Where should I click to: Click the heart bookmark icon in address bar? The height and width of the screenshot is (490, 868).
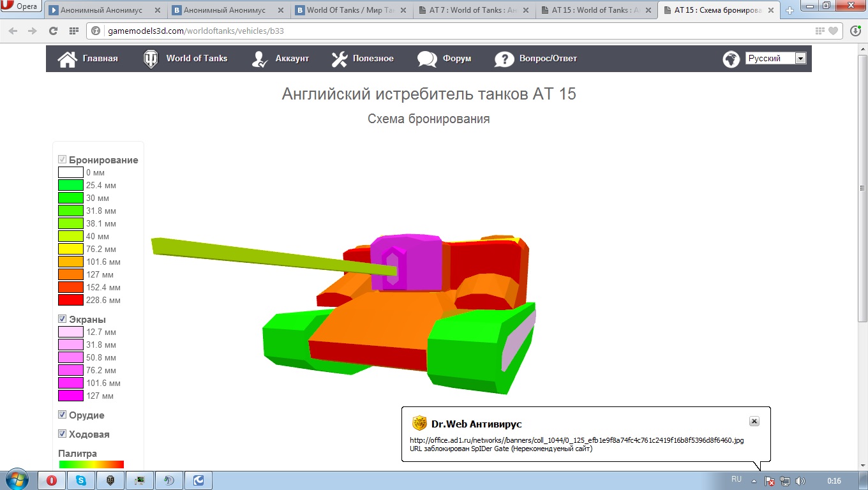(834, 31)
